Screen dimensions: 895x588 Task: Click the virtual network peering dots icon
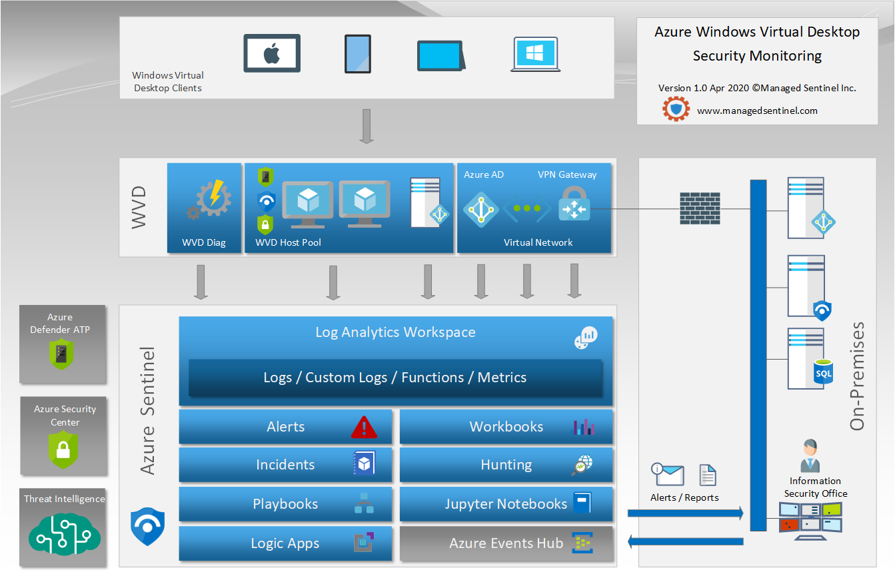[x=527, y=208]
